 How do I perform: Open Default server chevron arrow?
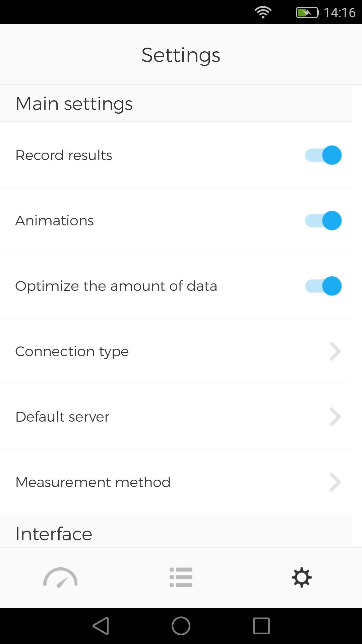(335, 417)
